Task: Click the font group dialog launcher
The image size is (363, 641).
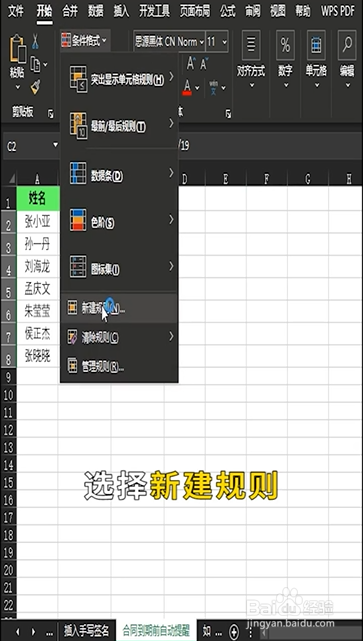Action: coord(228,114)
